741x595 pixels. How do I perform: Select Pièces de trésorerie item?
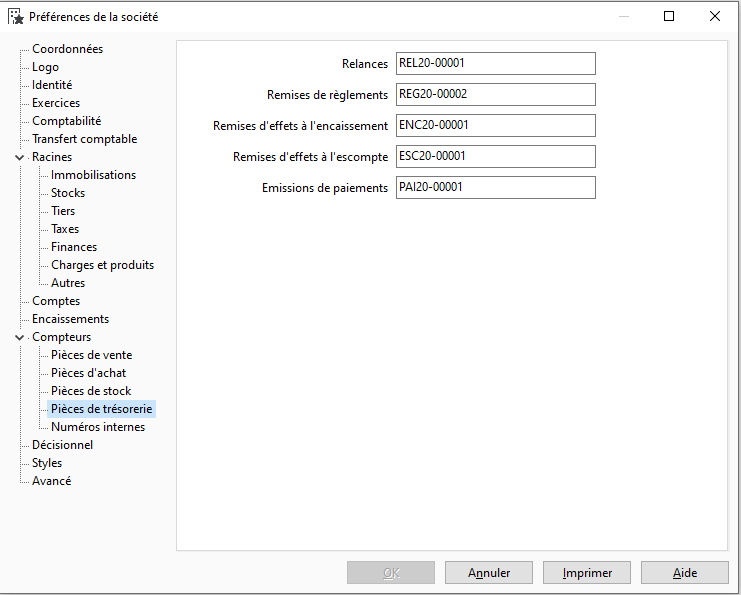(102, 409)
